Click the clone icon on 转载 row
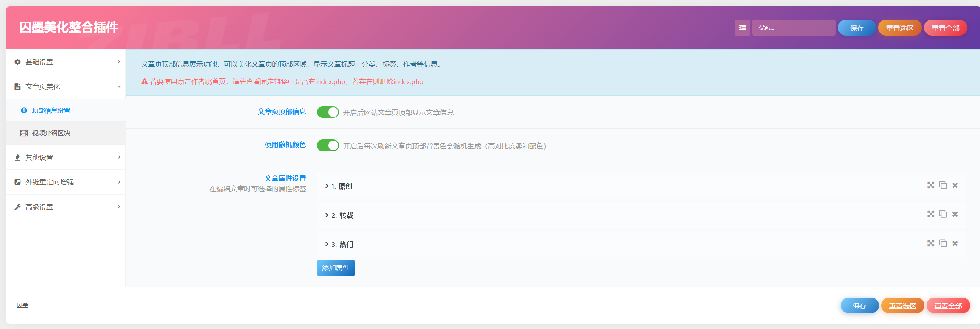 [943, 214]
